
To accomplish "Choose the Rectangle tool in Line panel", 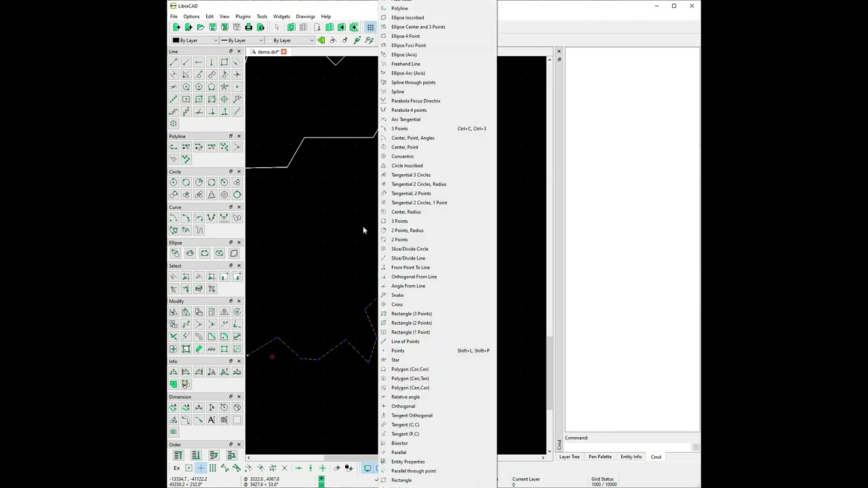I will pyautogui.click(x=224, y=62).
